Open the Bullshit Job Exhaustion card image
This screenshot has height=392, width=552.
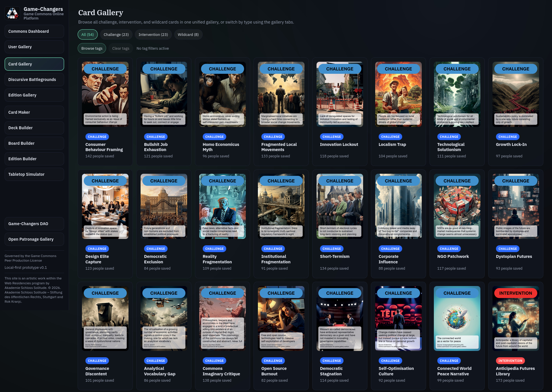[x=164, y=94]
